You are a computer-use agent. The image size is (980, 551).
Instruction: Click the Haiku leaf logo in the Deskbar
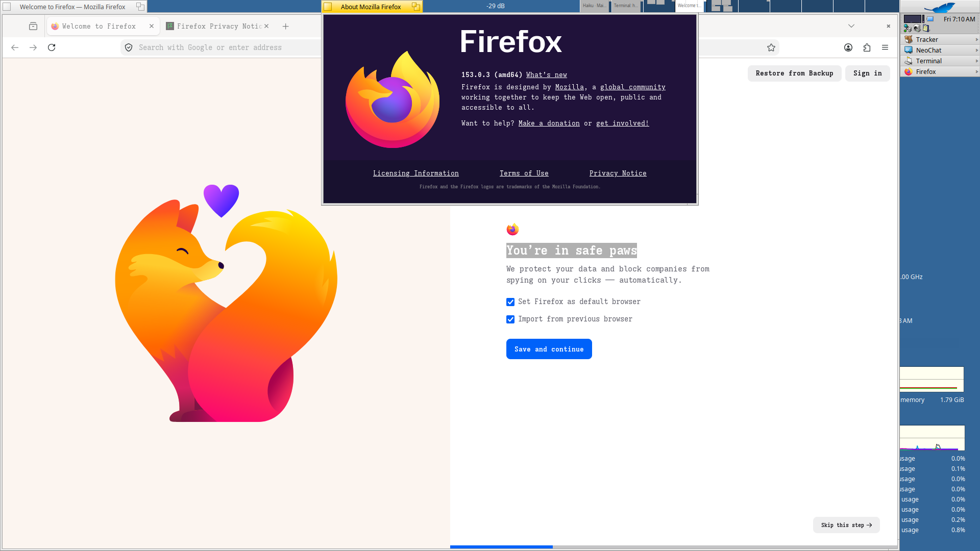point(940,7)
